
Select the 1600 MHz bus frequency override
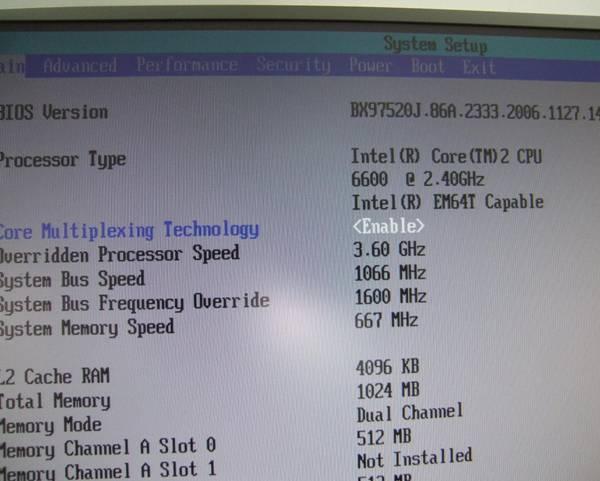click(391, 297)
